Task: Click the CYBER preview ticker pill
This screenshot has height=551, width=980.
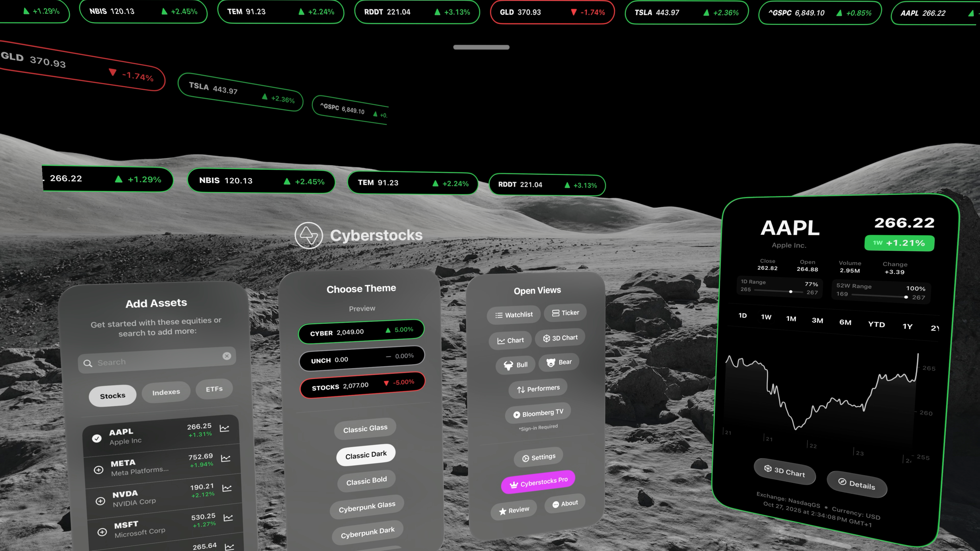Action: click(x=361, y=331)
